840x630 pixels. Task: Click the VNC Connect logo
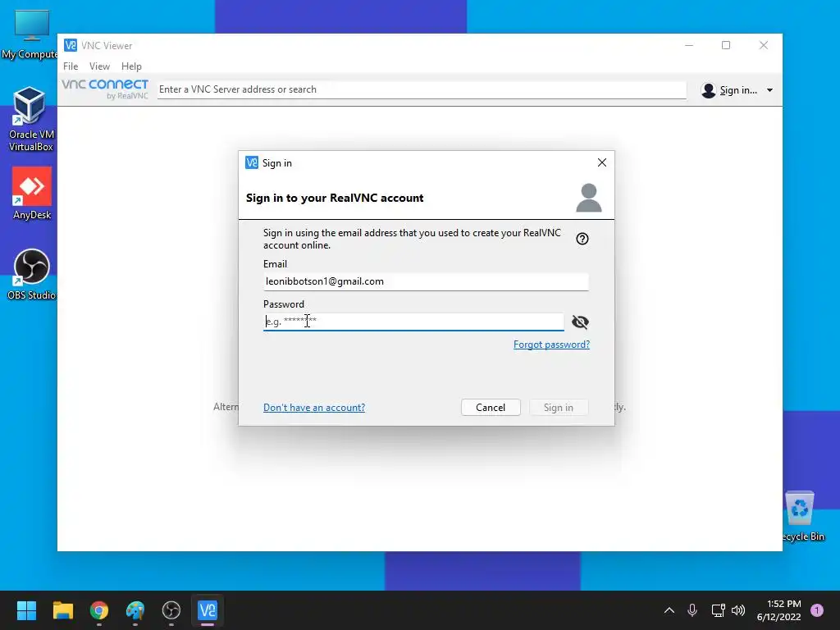point(105,89)
